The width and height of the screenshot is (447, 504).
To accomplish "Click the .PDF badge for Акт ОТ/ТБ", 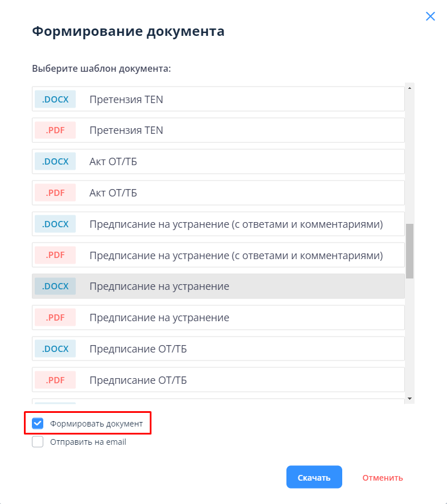I will [55, 193].
